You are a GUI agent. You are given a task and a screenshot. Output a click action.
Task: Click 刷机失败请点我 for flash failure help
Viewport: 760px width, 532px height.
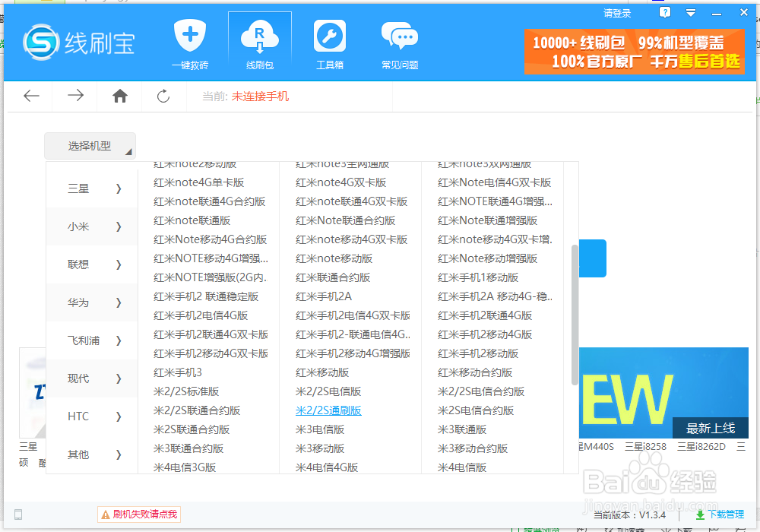pyautogui.click(x=139, y=514)
